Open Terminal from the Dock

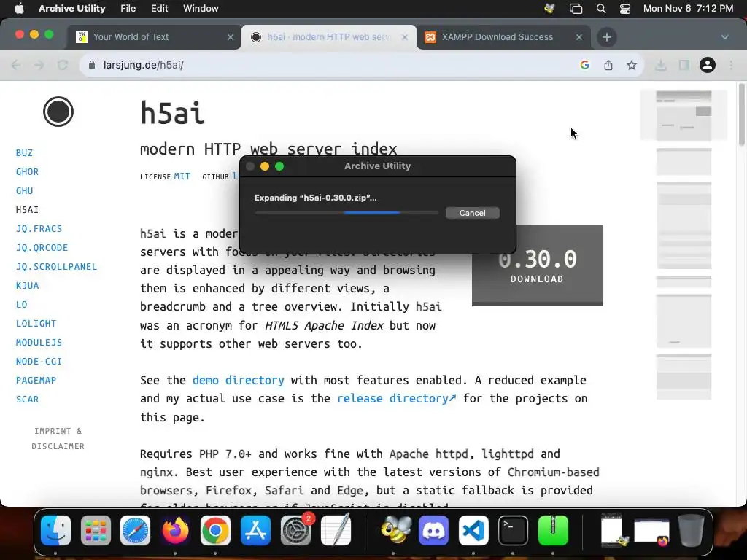[513, 530]
